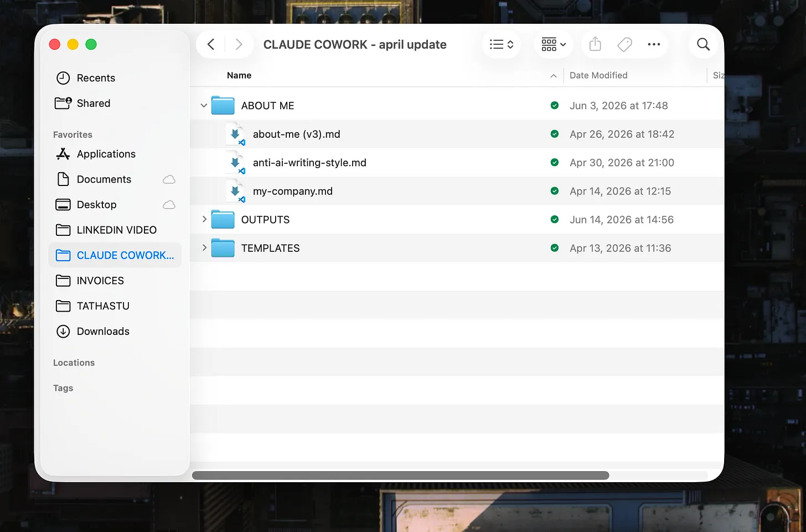This screenshot has width=806, height=532.
Task: Sort by the Name column header
Action: [x=239, y=75]
